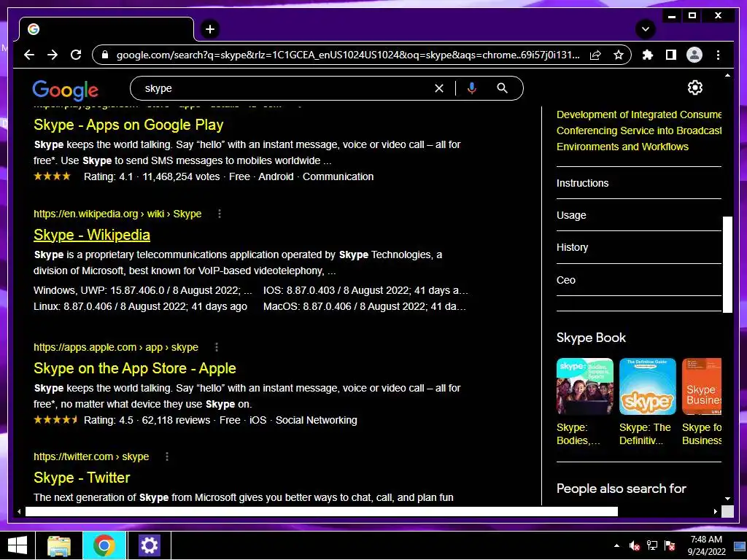Open Google quick settings gear
Image resolution: width=747 pixels, height=560 pixels.
(x=695, y=87)
